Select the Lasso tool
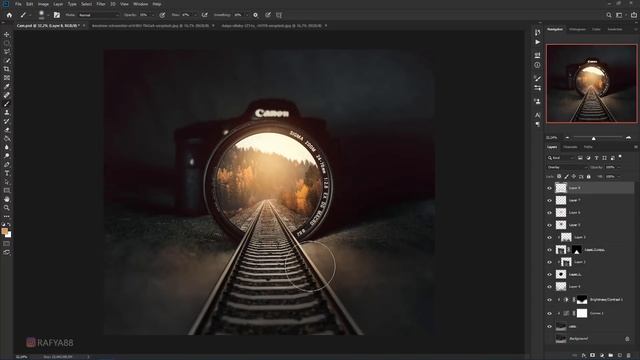This screenshot has width=640, height=360. coord(7,52)
